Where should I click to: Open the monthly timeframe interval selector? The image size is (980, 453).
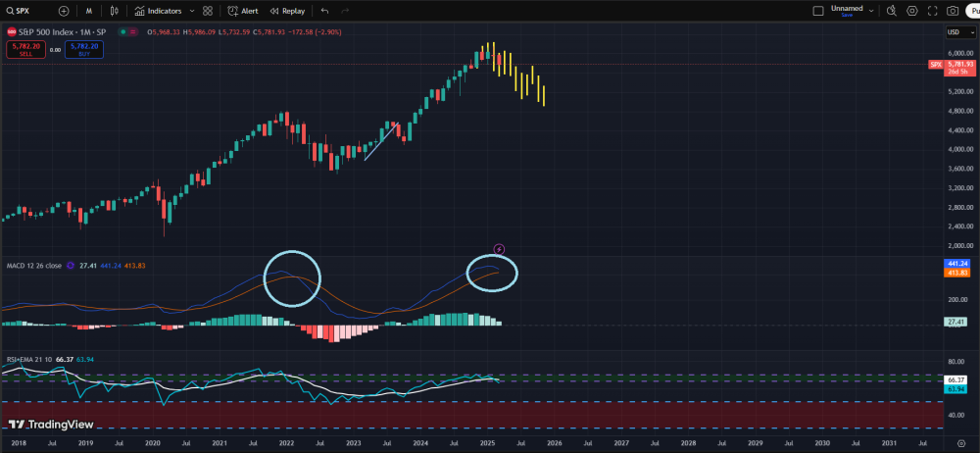[89, 11]
